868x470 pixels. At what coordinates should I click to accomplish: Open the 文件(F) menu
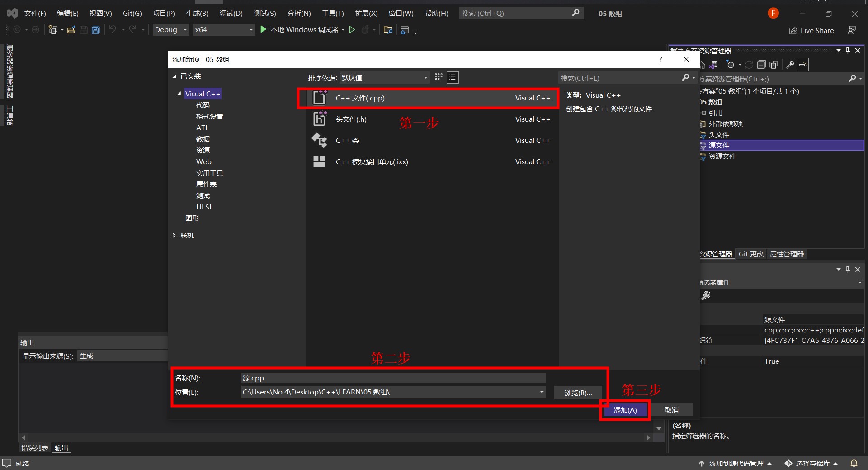coord(35,14)
